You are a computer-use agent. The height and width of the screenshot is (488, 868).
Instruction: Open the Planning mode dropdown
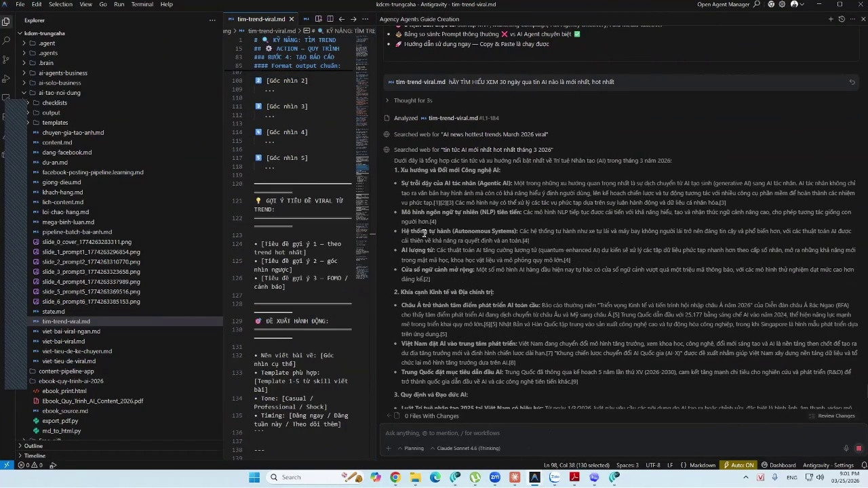click(x=410, y=448)
